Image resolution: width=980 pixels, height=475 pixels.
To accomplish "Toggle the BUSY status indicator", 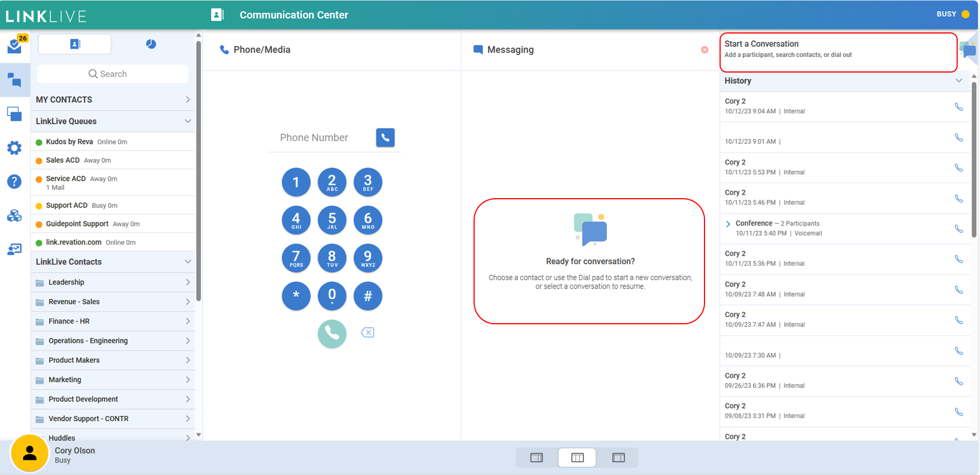I will coord(953,14).
